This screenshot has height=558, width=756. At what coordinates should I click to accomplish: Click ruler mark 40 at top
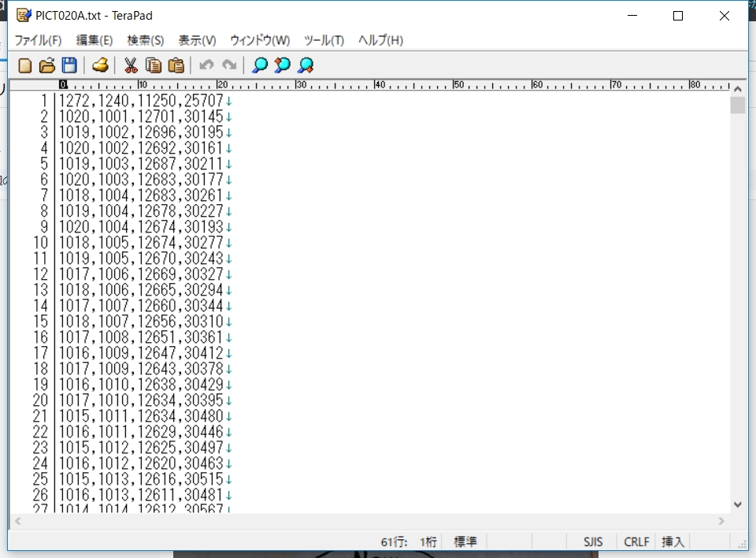tap(380, 84)
